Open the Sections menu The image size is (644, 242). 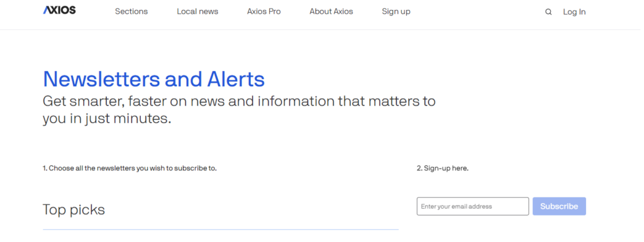pyautogui.click(x=131, y=11)
